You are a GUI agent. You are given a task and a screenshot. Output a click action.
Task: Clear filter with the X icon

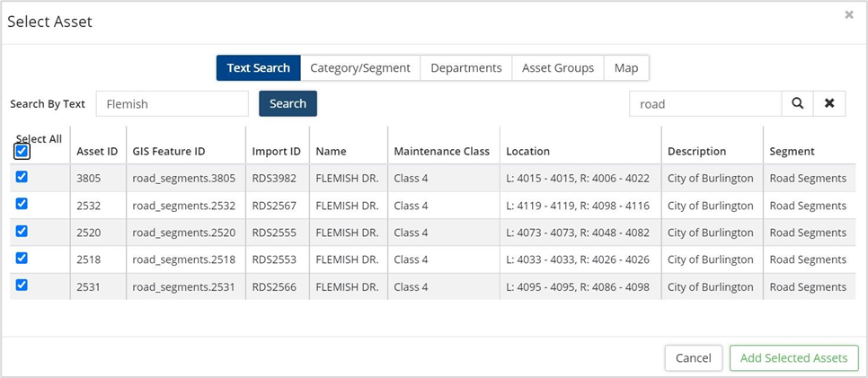[x=829, y=103]
